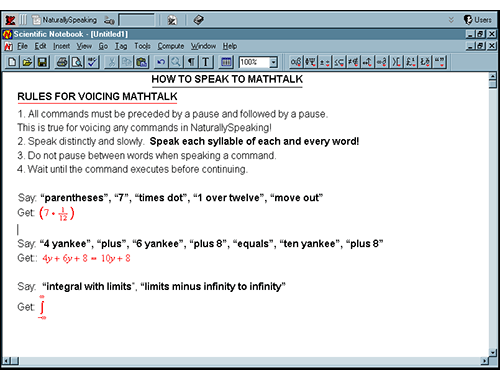Image resolution: width=500 pixels, height=381 pixels.
Task: Click the vertical scrollbar up arrow
Action: click(x=493, y=77)
